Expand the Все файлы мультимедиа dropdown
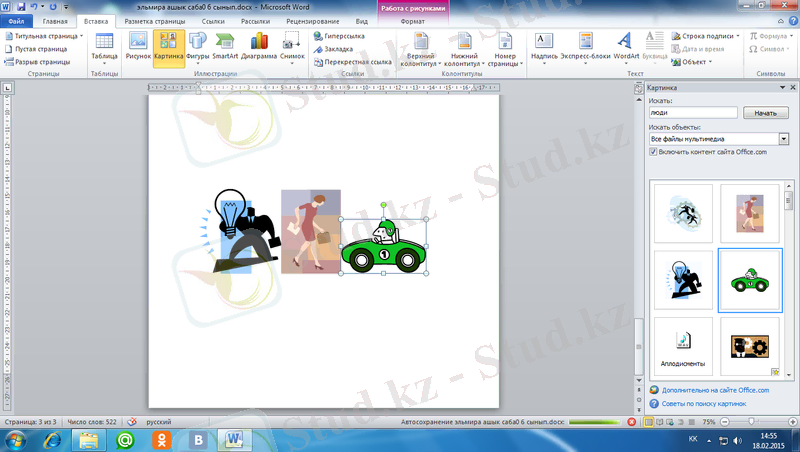Screen dimensions: 800x452 (x=783, y=139)
